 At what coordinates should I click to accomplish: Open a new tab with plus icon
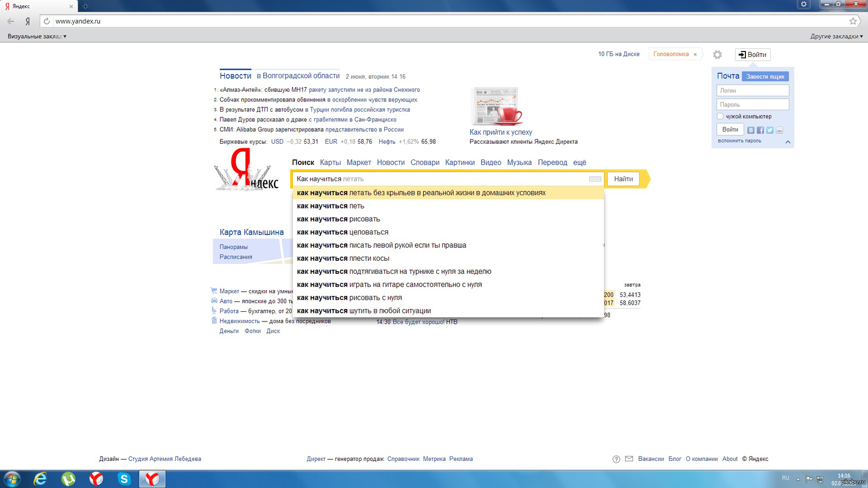pos(85,7)
